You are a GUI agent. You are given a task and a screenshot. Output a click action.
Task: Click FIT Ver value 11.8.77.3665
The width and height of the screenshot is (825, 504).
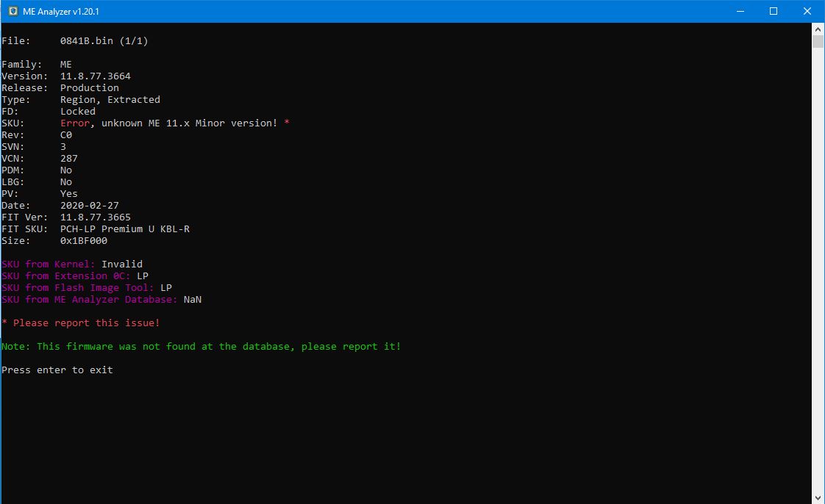click(96, 217)
